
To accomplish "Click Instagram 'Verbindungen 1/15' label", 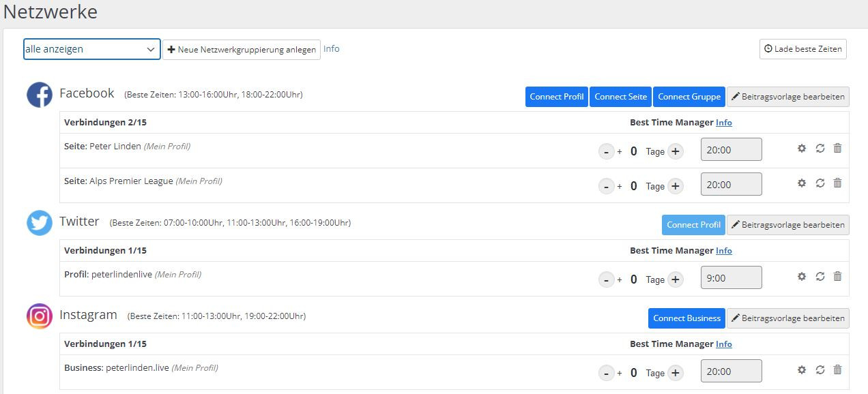I will click(105, 344).
